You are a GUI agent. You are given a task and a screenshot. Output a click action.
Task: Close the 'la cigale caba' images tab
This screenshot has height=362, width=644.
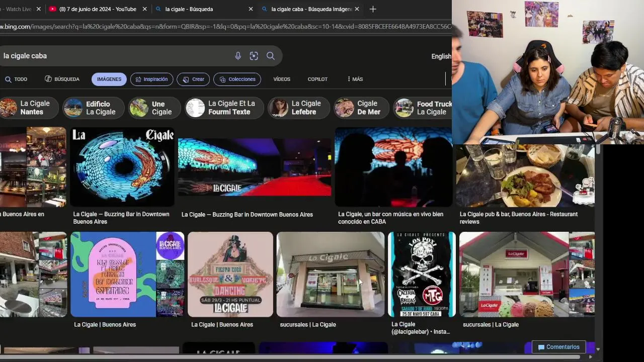tap(357, 9)
